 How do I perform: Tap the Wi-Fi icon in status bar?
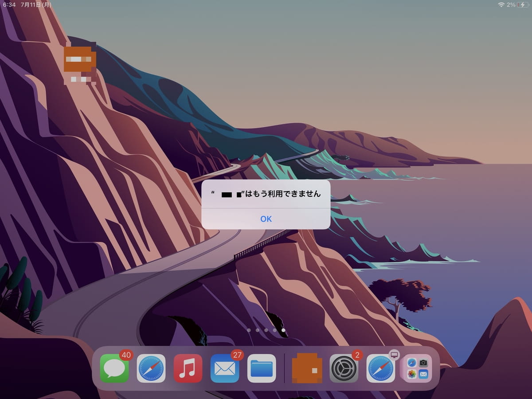tap(501, 4)
